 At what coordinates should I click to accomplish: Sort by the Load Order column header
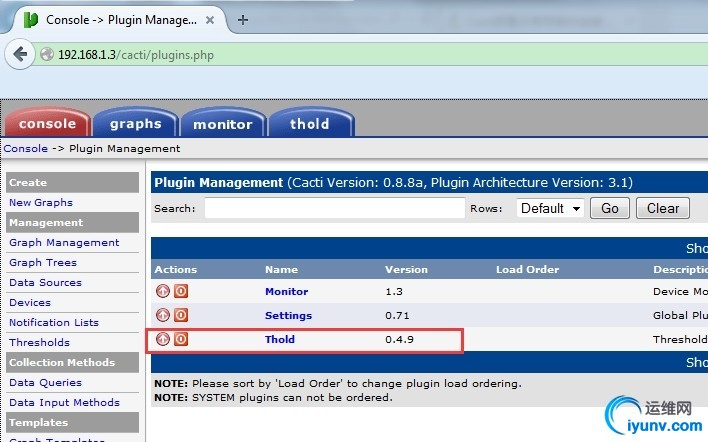[527, 270]
